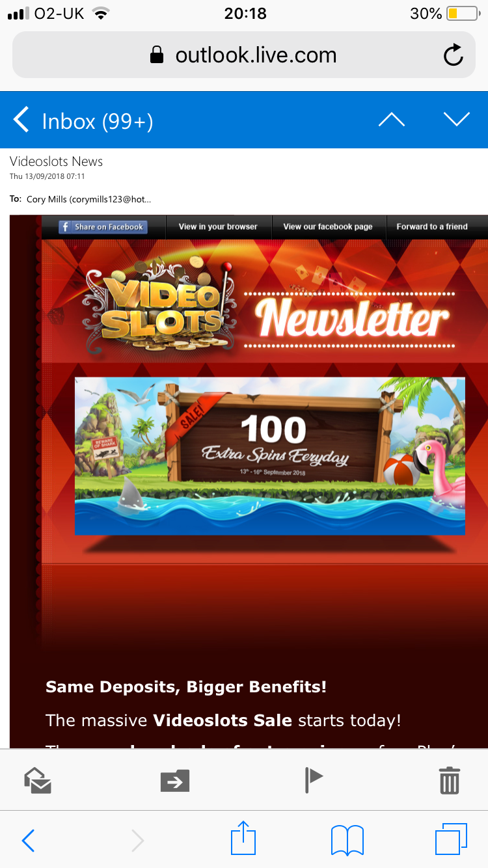Delete email with trash bin icon
Screen dimensions: 488x868
[x=450, y=780]
